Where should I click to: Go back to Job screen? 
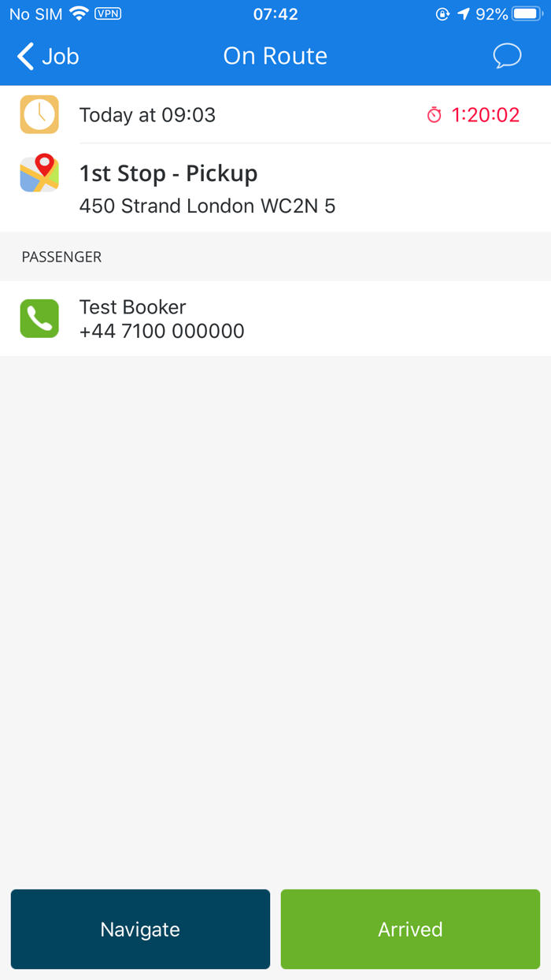[x=48, y=56]
